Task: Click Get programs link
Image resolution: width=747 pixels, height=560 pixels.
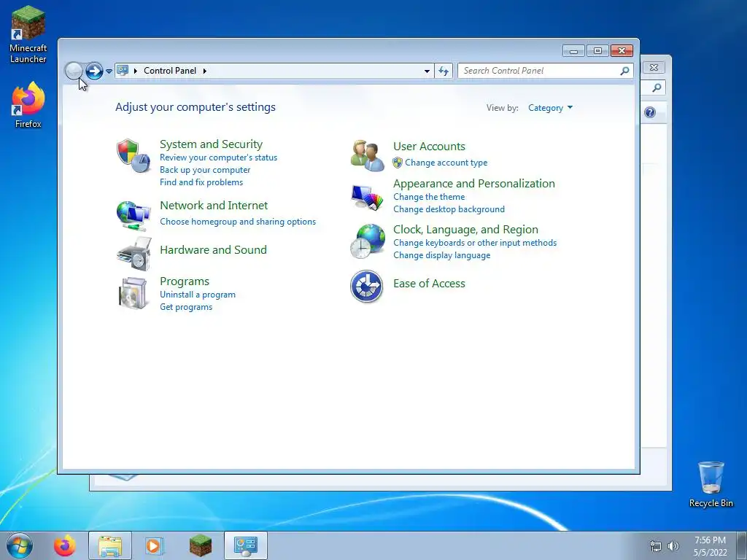Action: pos(186,307)
